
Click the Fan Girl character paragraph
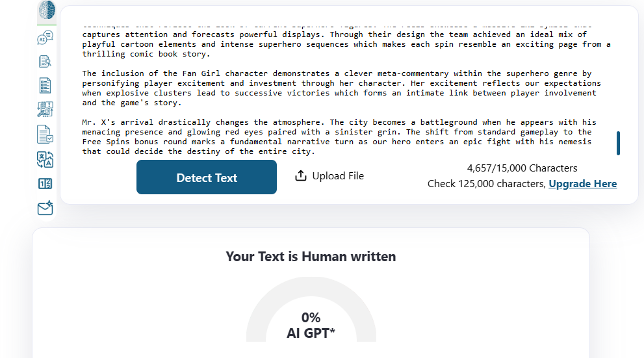tap(337, 88)
